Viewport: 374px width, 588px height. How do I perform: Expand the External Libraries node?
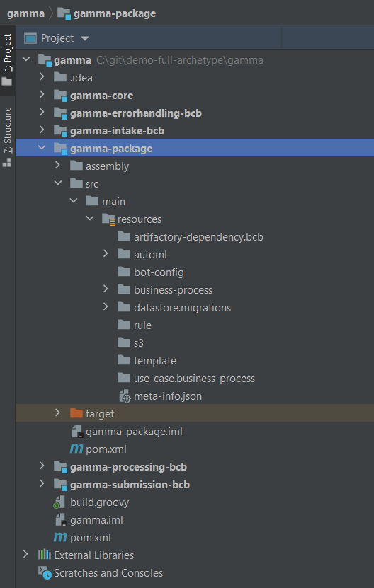[25, 554]
